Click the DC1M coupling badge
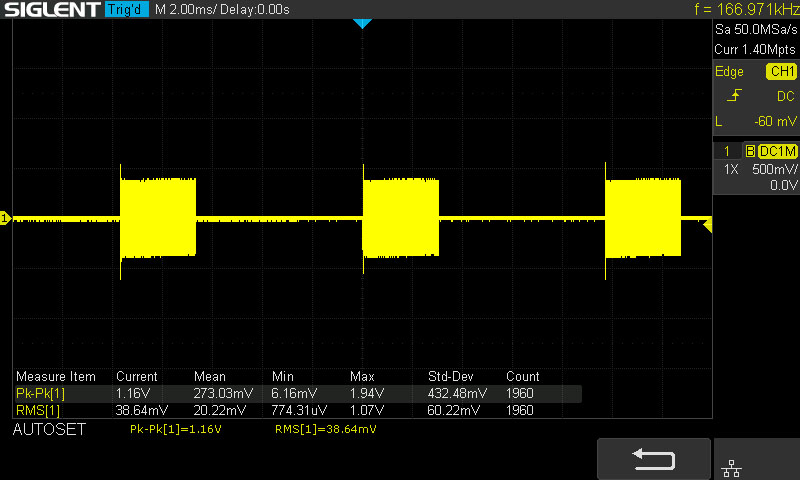Viewport: 800px width, 480px height. click(778, 151)
